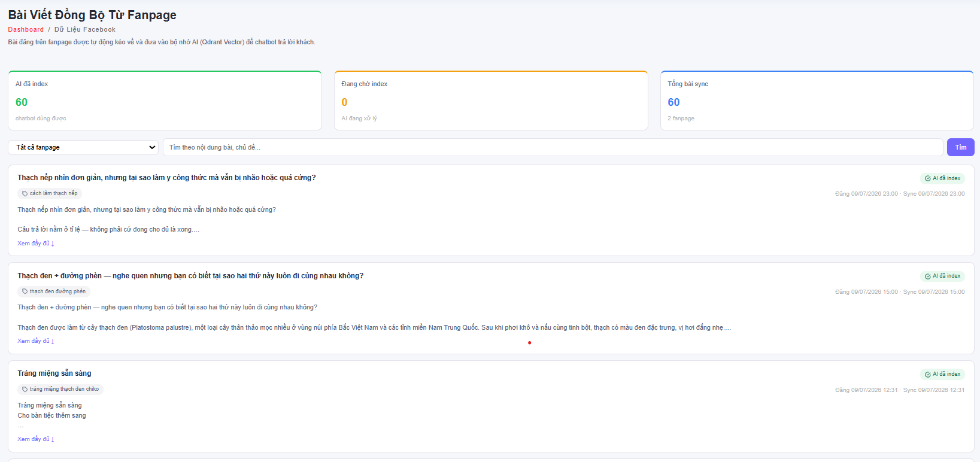Open the Tất cả fanpage dropdown

(83, 147)
